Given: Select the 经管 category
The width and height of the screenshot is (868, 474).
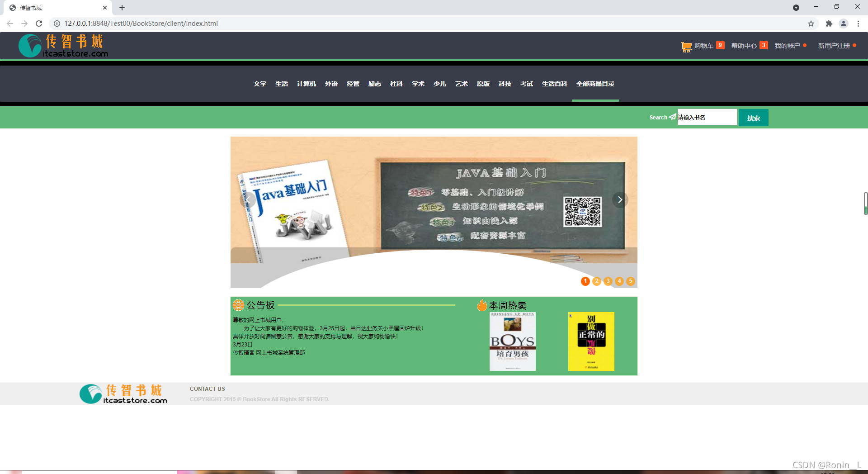Looking at the screenshot, I should coord(353,84).
